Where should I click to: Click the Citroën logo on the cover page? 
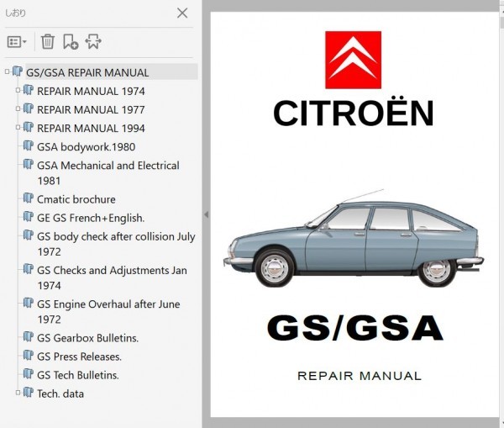coord(354,60)
